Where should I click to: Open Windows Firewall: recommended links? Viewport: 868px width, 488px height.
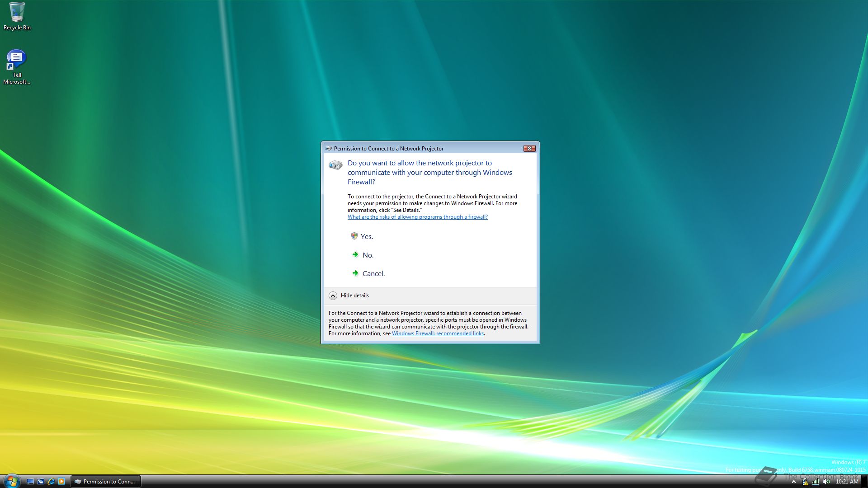coord(438,333)
